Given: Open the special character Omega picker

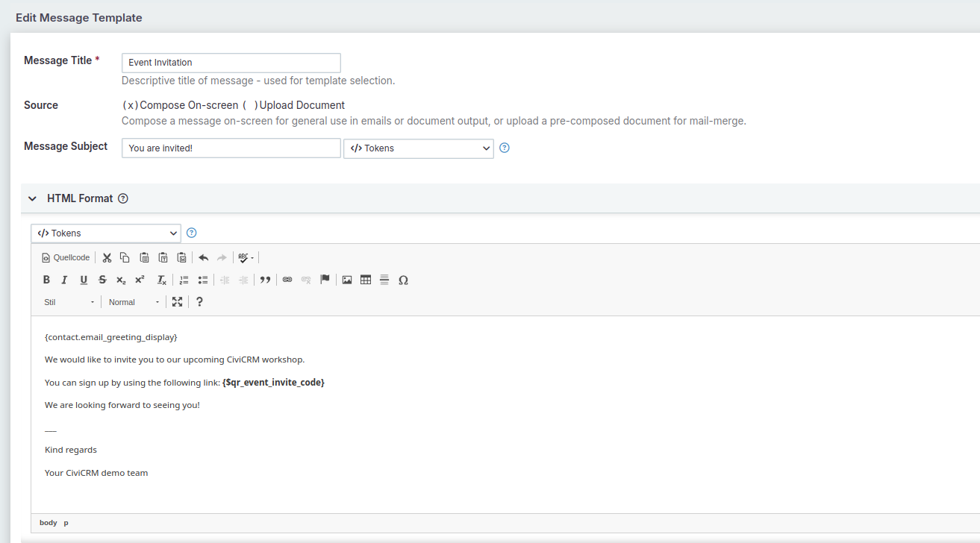Looking at the screenshot, I should coord(403,280).
